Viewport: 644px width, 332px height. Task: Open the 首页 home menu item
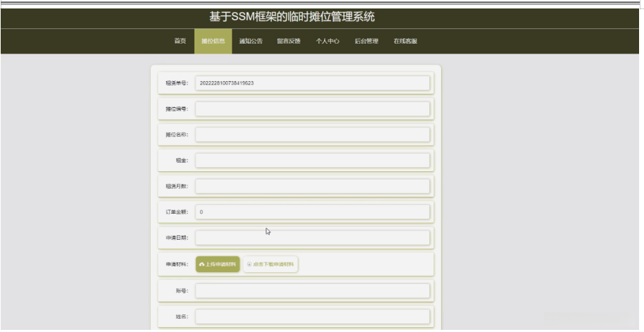180,41
